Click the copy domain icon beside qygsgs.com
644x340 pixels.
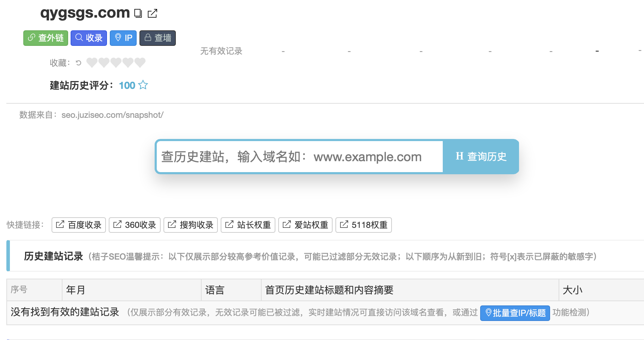pos(138,13)
